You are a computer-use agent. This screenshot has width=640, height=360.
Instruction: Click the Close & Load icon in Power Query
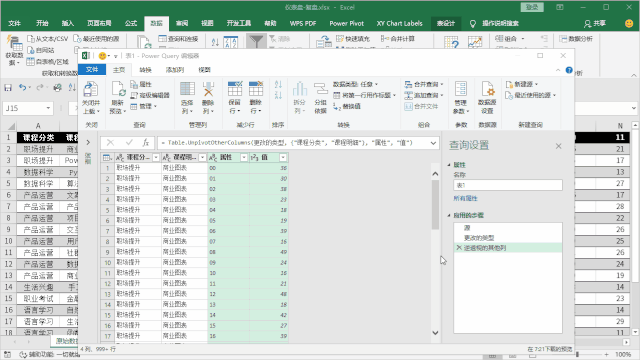(91, 89)
